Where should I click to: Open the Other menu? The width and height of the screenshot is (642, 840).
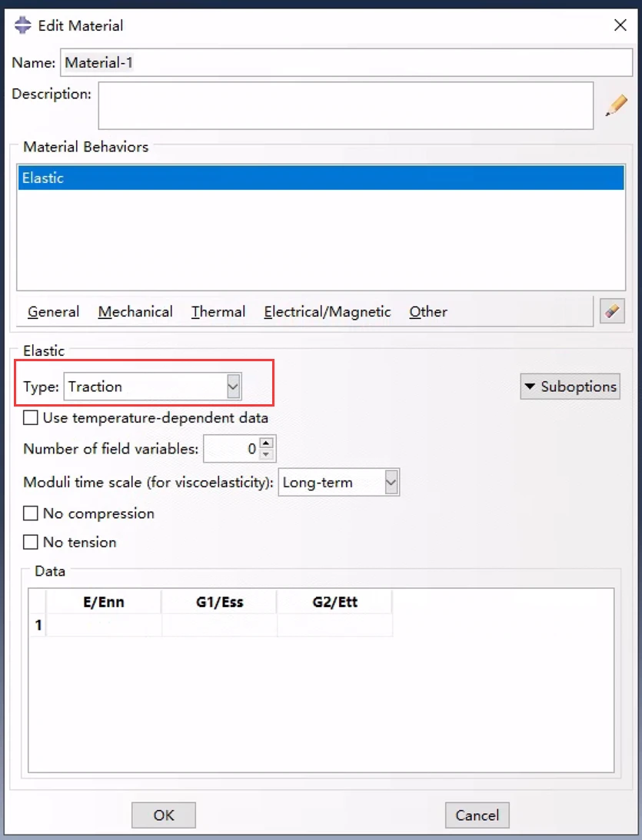click(428, 312)
